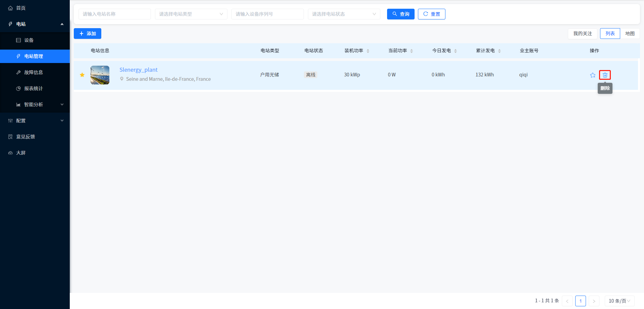The image size is (644, 309).
Task: Expand the 配置 sidebar menu
Action: pos(35,121)
